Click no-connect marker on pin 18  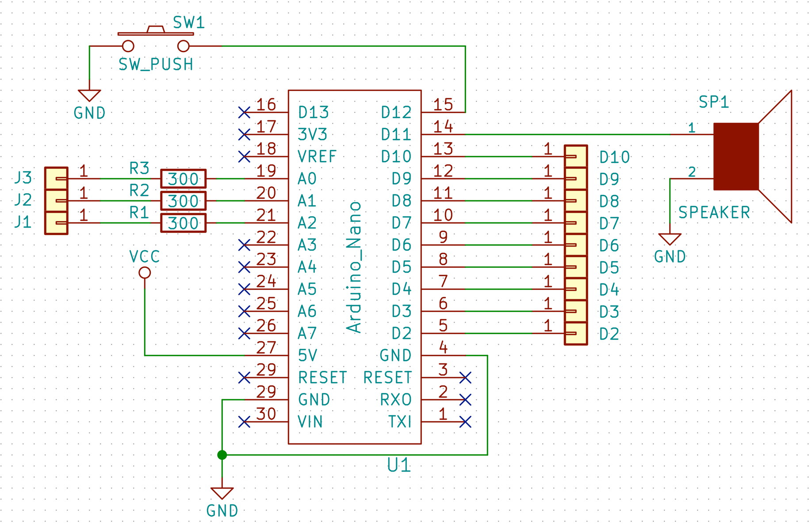point(244,156)
